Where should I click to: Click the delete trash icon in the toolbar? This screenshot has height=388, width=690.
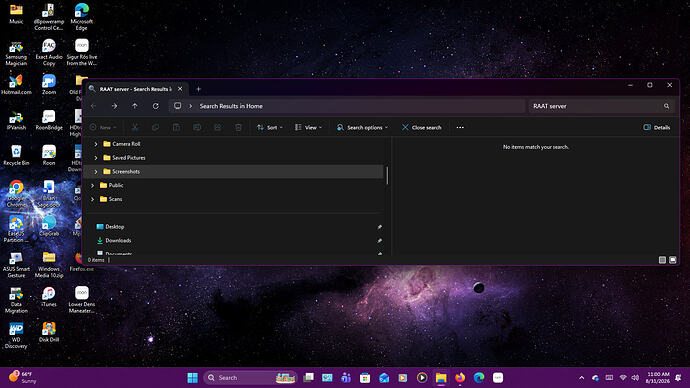coord(238,128)
